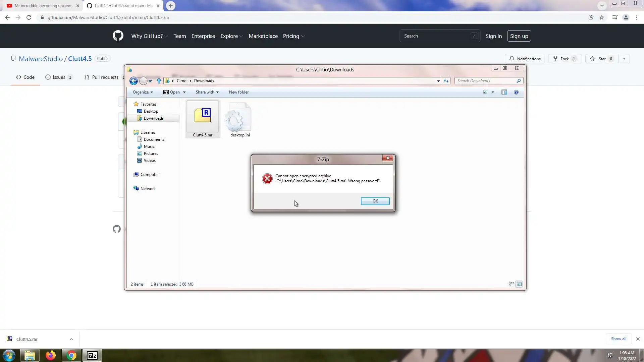Open the 7-Zip taskbar icon
The height and width of the screenshot is (362, 644).
click(x=92, y=355)
